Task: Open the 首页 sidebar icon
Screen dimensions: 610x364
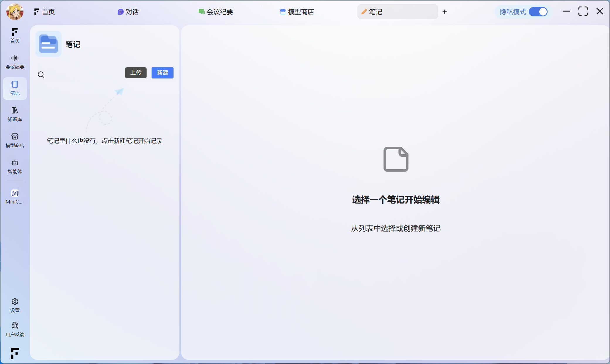Action: pyautogui.click(x=15, y=35)
